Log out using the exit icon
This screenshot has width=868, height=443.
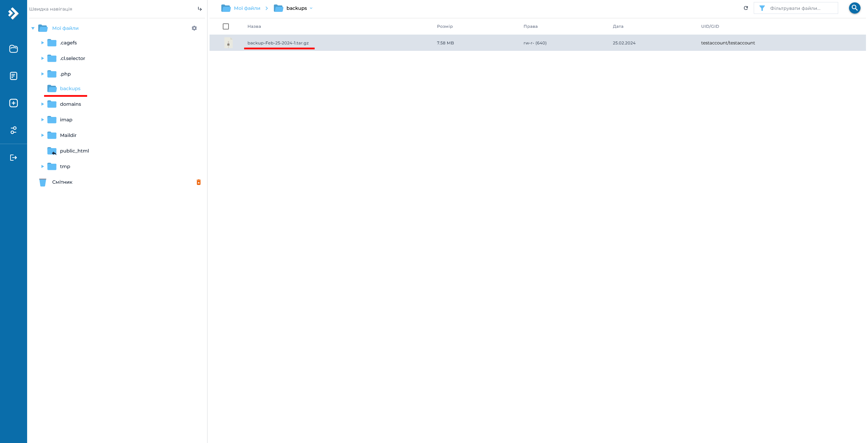point(13,157)
